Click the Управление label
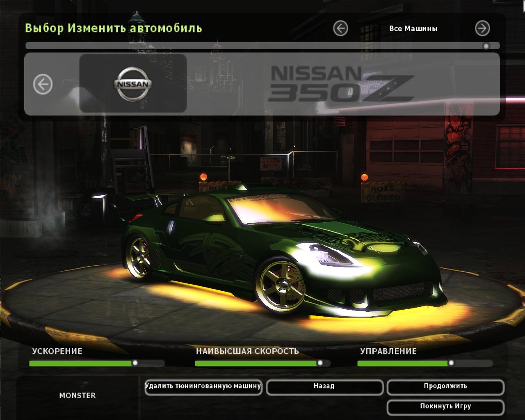Viewport: 525px width, 420px height. (388, 351)
